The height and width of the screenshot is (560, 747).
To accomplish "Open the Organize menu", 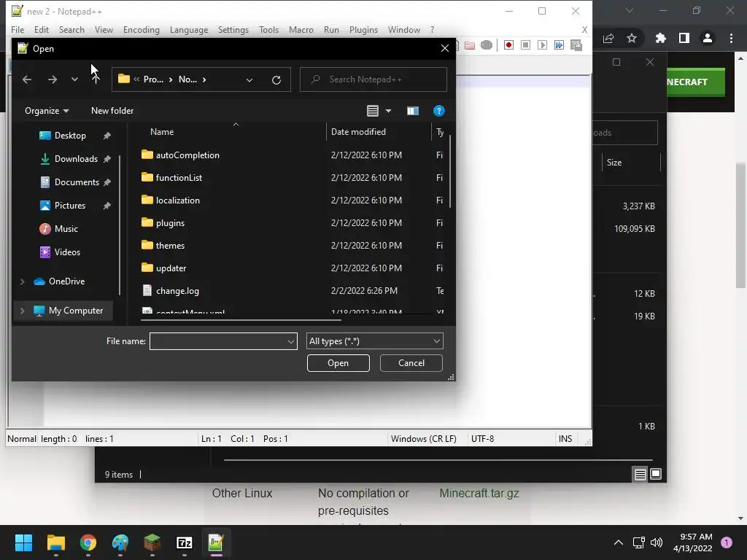I will [x=47, y=111].
